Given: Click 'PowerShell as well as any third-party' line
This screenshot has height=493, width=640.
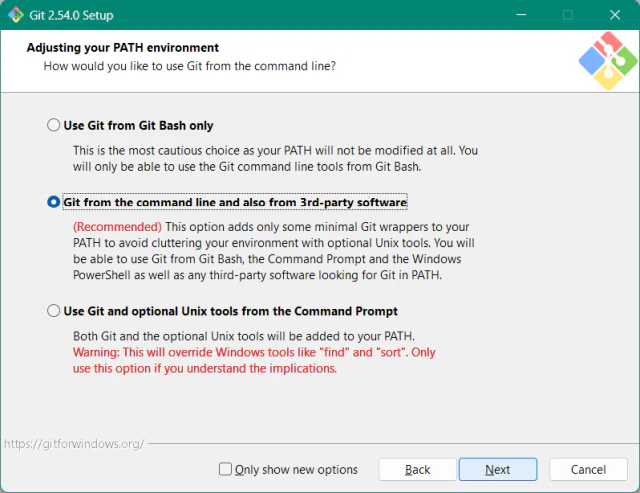Looking at the screenshot, I should [x=258, y=275].
